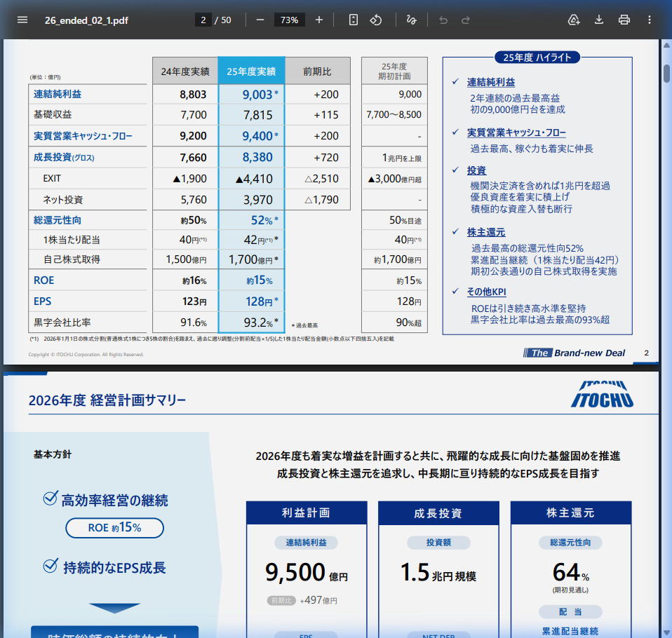This screenshot has height=638, width=672.
Task: Click the 64% payout ratio figure
Action: click(571, 572)
